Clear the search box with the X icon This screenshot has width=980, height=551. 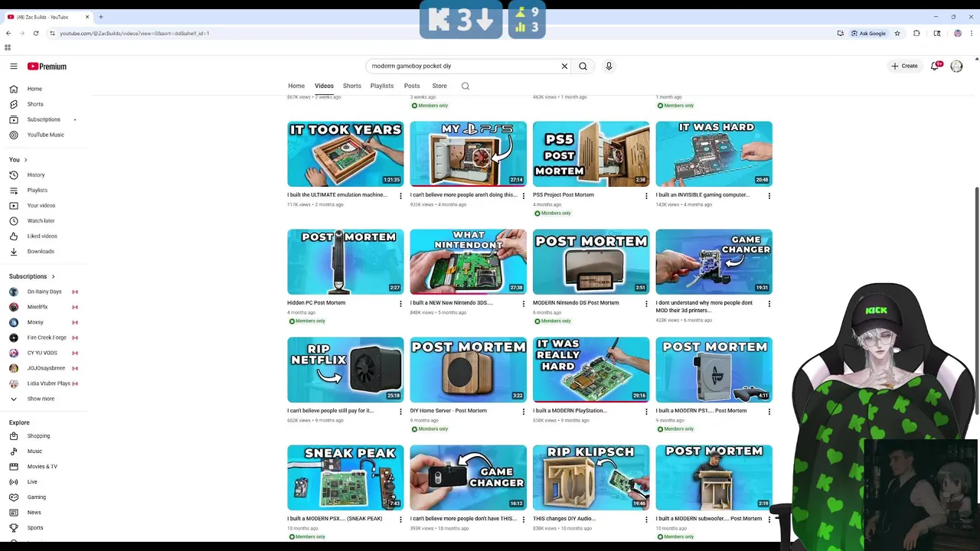564,66
